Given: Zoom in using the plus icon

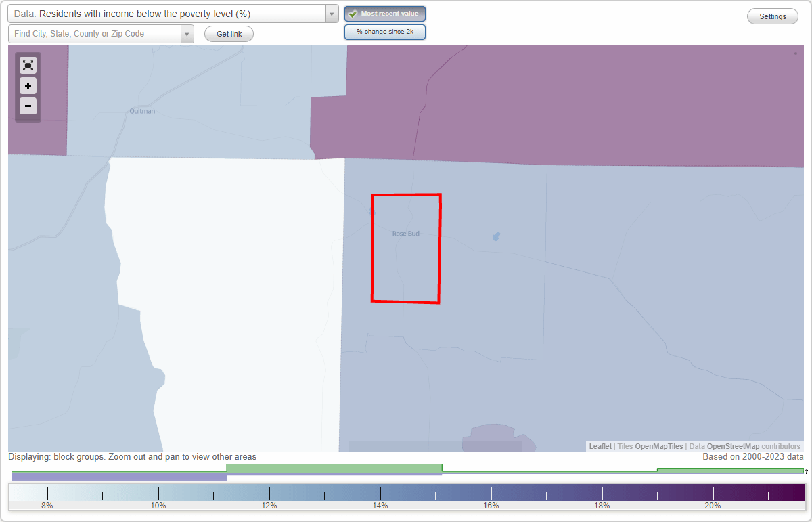Looking at the screenshot, I should pyautogui.click(x=28, y=86).
